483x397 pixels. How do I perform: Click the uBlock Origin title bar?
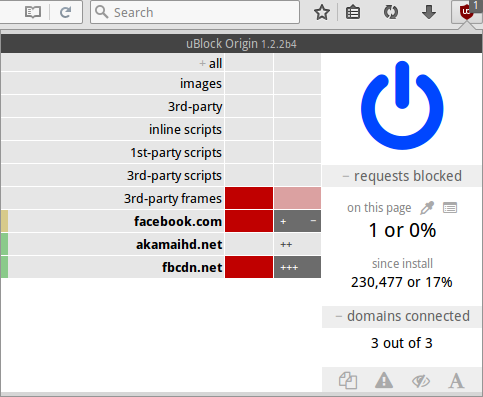click(x=241, y=44)
